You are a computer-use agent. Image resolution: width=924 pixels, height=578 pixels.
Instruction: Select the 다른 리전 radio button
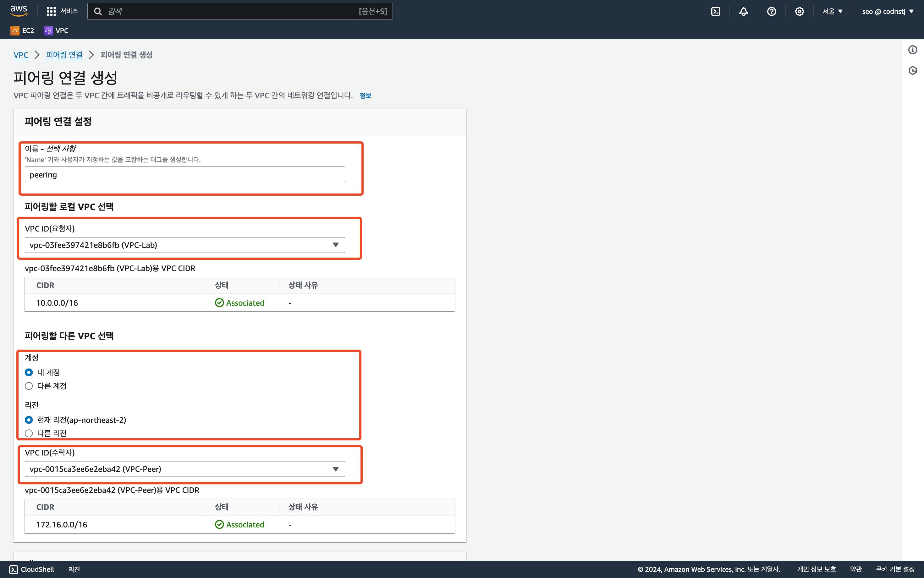[29, 433]
